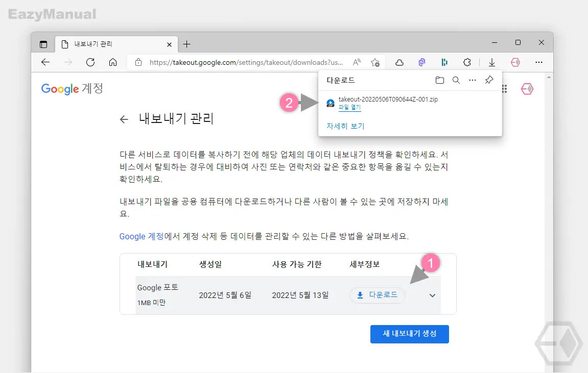The image size is (588, 373).
Task: Click the zip file icon of takeout download
Action: pos(331,104)
